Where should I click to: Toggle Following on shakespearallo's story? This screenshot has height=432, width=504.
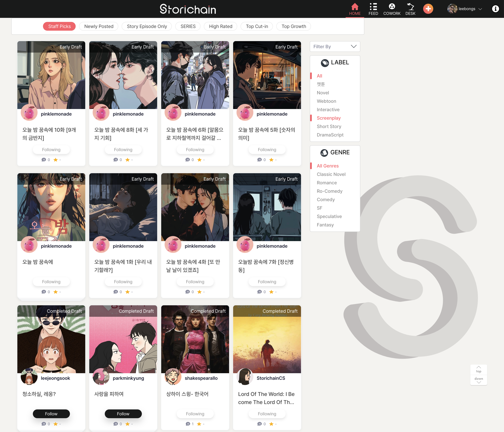pyautogui.click(x=195, y=414)
